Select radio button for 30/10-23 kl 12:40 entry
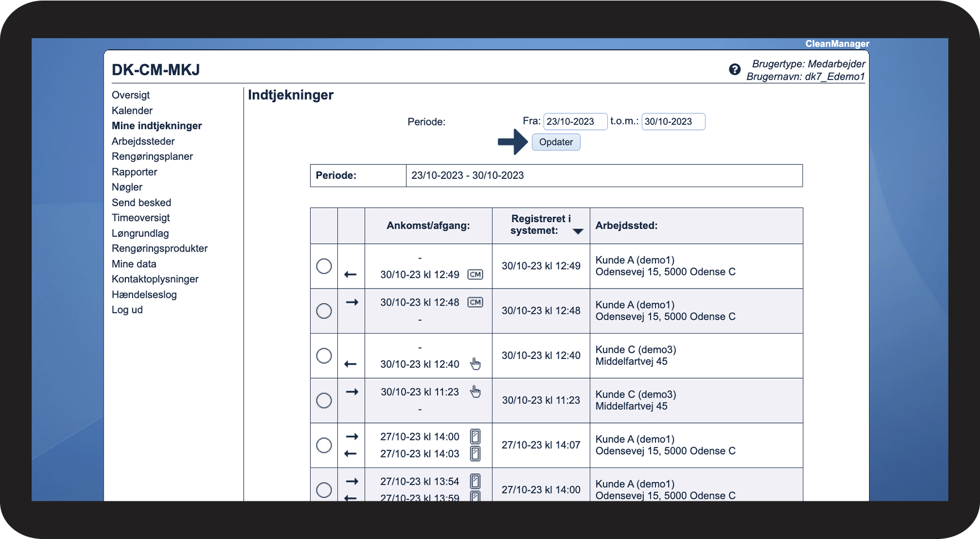The height and width of the screenshot is (539, 980). click(x=324, y=355)
